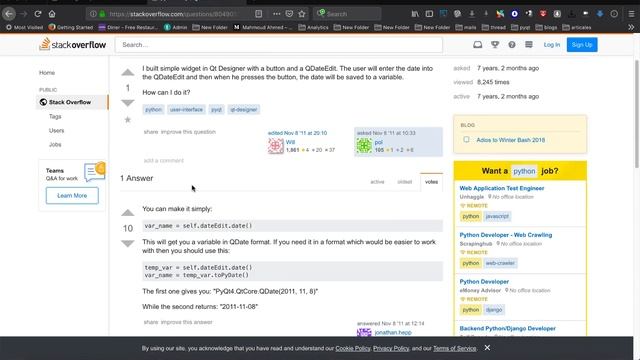
Task: Upvote the answer with 10 votes
Action: [x=128, y=213]
